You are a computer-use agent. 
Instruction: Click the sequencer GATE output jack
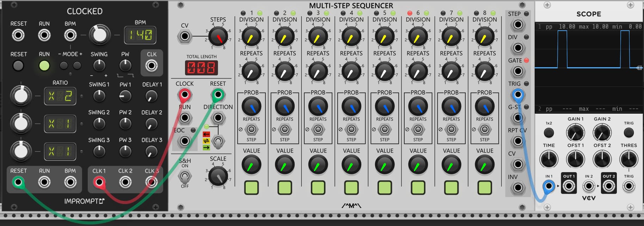pyautogui.click(x=517, y=71)
